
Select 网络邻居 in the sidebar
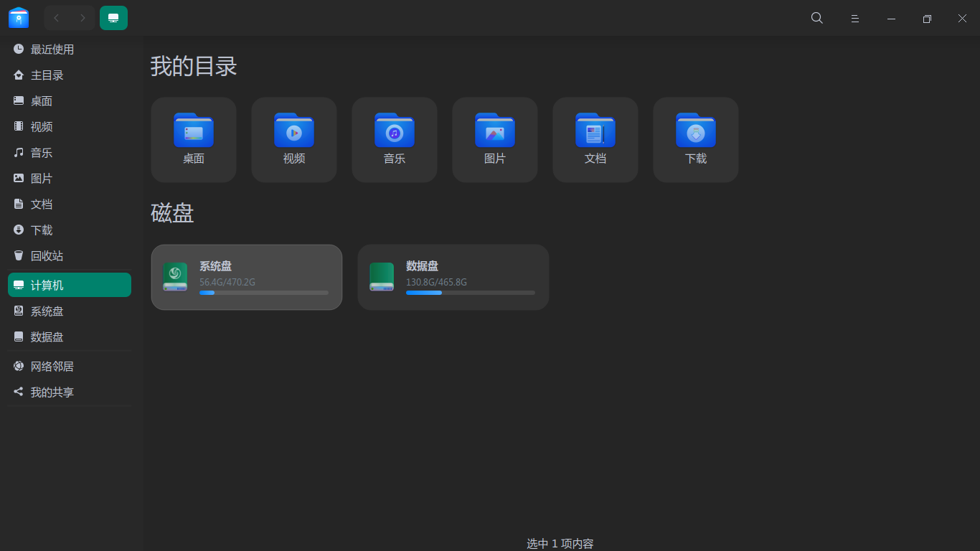click(x=52, y=367)
